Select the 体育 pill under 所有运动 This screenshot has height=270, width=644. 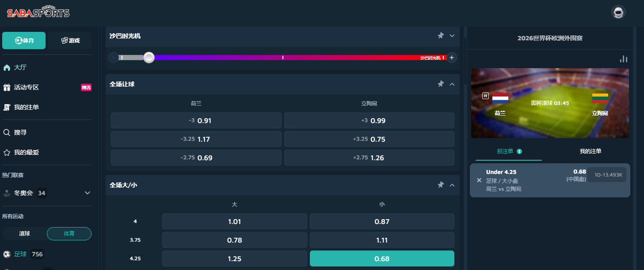tap(69, 233)
